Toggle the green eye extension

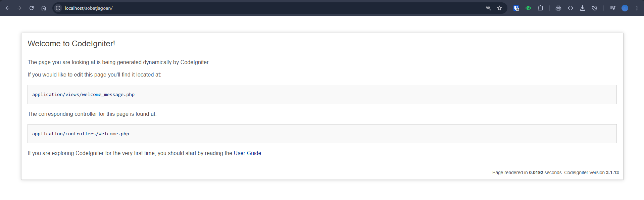pyautogui.click(x=528, y=8)
